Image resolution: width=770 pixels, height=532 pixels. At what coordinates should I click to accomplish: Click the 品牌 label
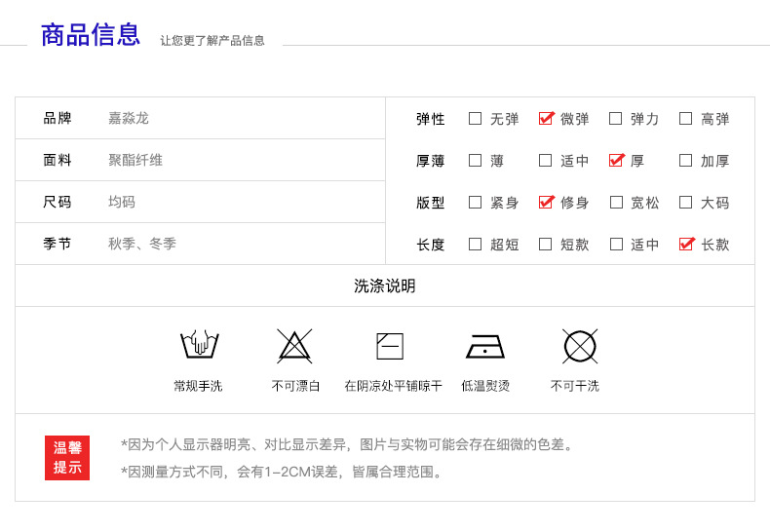point(58,118)
